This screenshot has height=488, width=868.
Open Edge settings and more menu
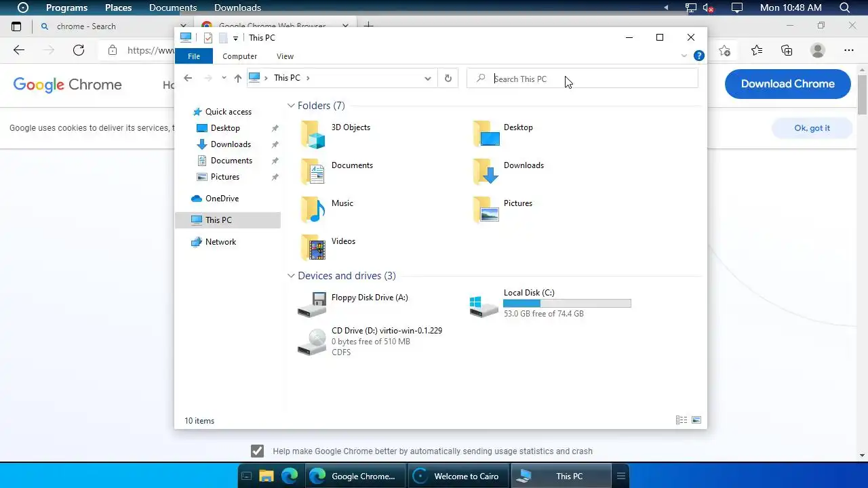click(849, 50)
